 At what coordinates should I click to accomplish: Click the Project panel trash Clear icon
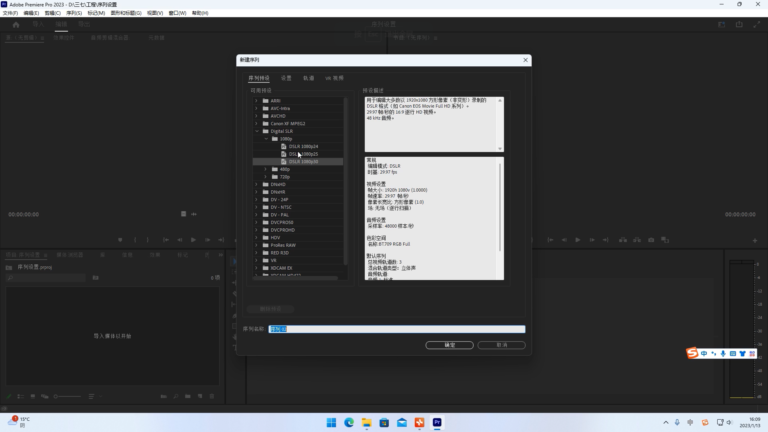tap(212, 396)
